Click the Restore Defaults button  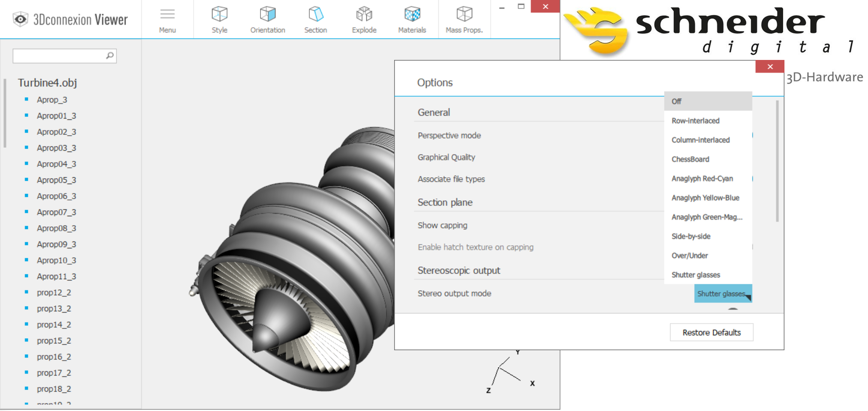[711, 333]
